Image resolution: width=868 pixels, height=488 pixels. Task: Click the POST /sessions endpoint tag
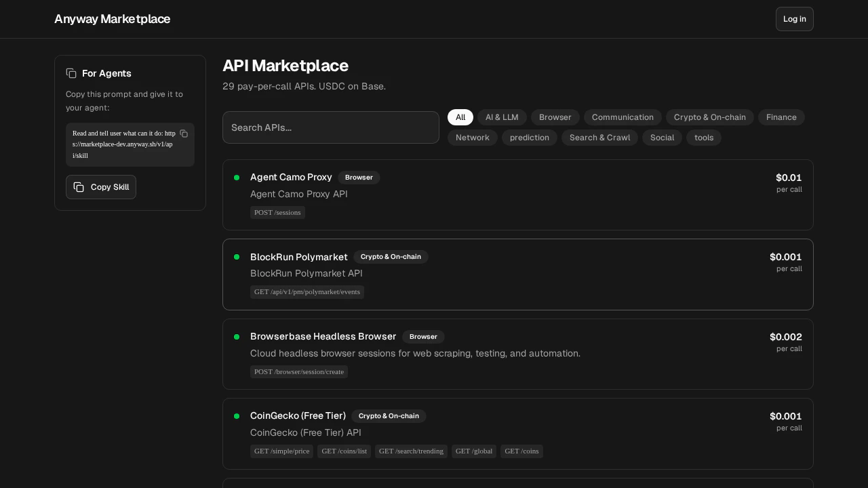(277, 212)
